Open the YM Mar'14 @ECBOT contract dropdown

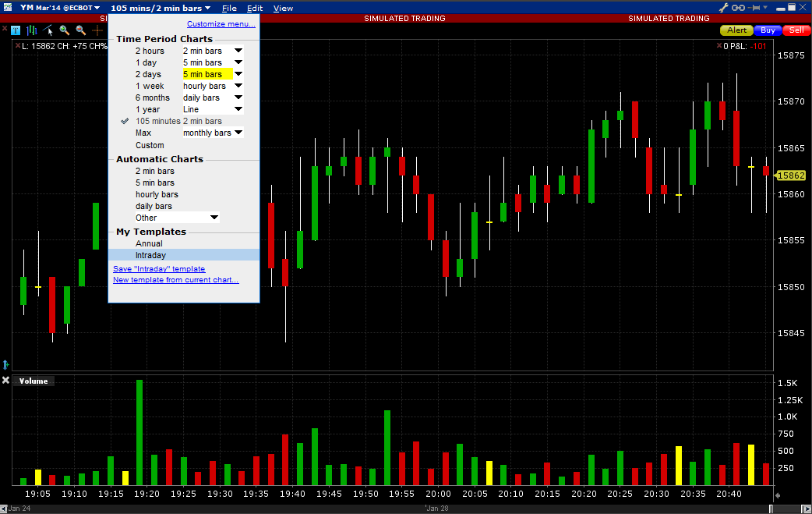(x=59, y=8)
